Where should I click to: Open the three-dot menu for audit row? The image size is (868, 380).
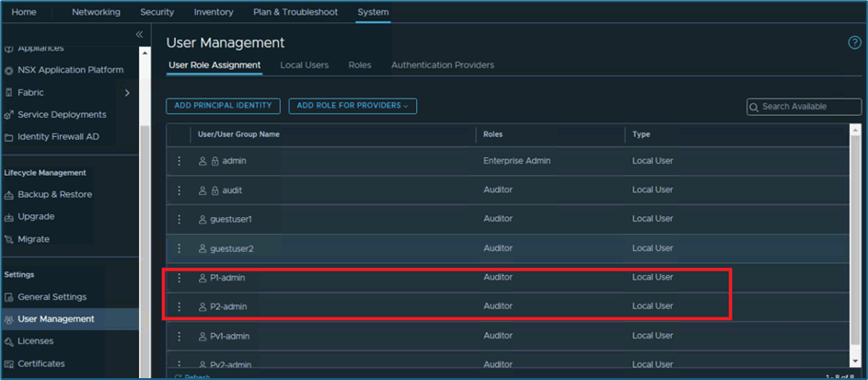[x=179, y=190]
